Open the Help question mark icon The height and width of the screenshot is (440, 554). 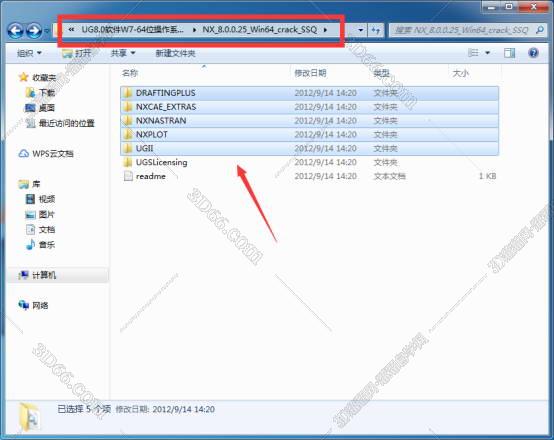[534, 53]
